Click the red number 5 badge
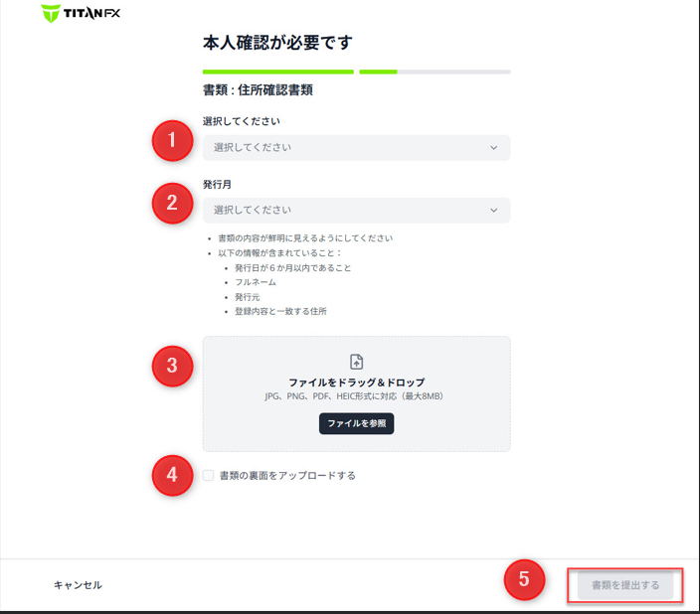Viewport: 700px width, 614px height. coord(524,581)
